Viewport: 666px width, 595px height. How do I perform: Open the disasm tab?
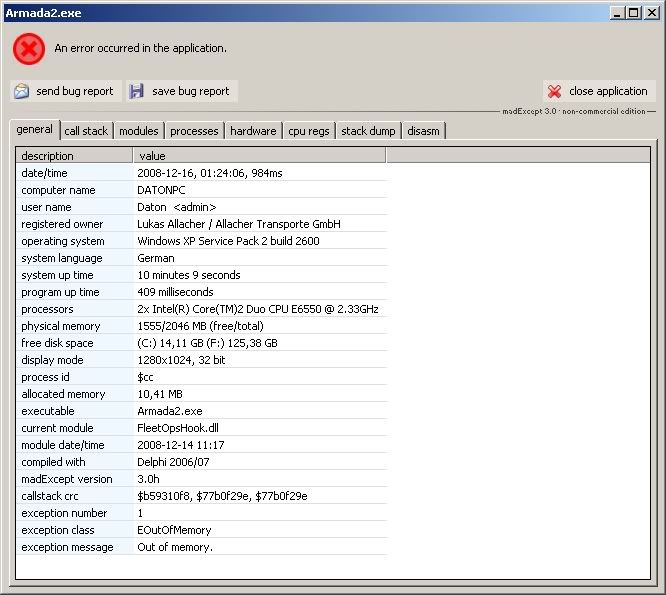tap(423, 131)
